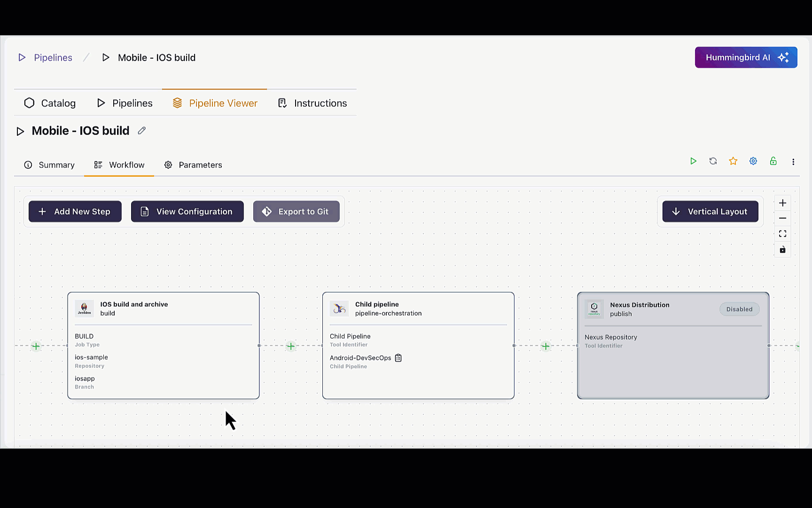
Task: Click the reset pipeline refresh icon
Action: coord(713,161)
